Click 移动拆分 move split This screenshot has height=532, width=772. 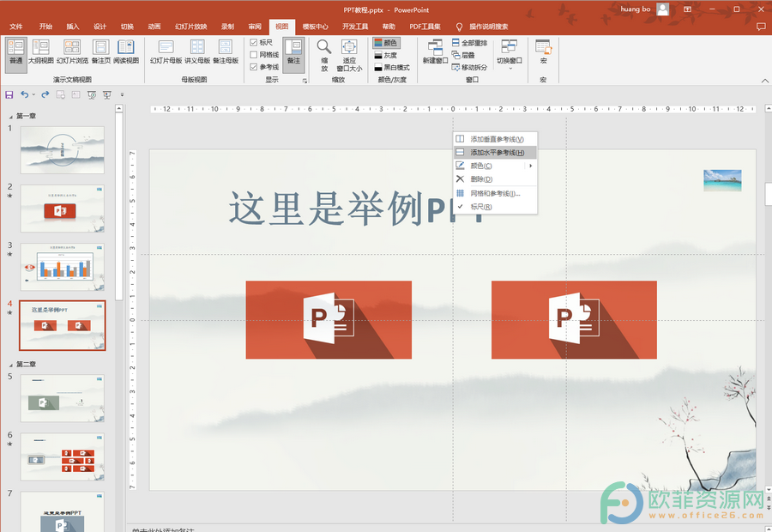pos(470,68)
